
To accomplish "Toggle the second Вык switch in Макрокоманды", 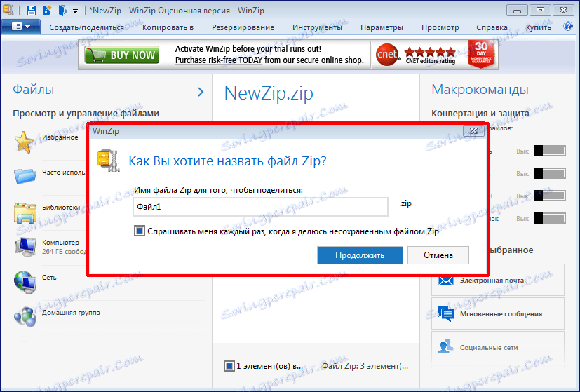I will (x=550, y=173).
